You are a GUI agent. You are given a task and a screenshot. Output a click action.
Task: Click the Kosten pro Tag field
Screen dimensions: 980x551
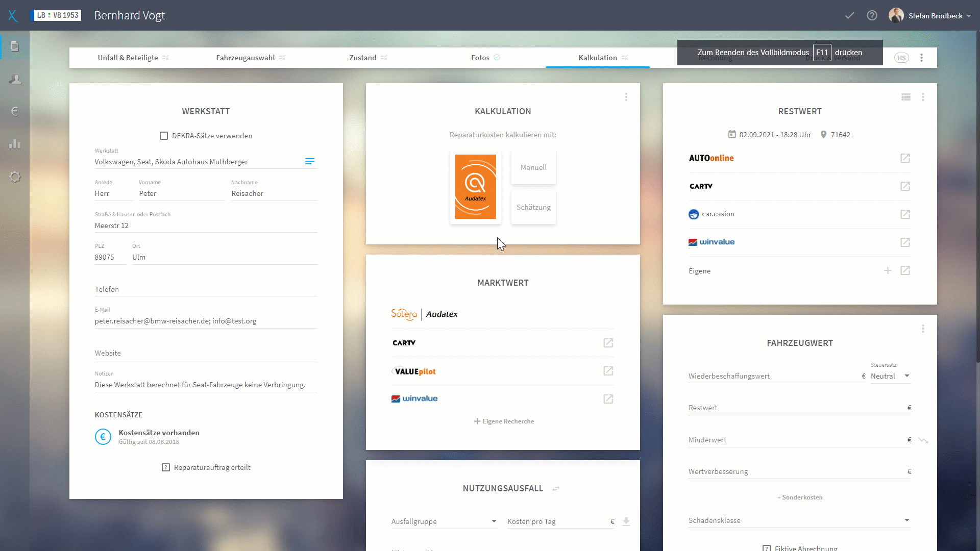[x=560, y=521]
